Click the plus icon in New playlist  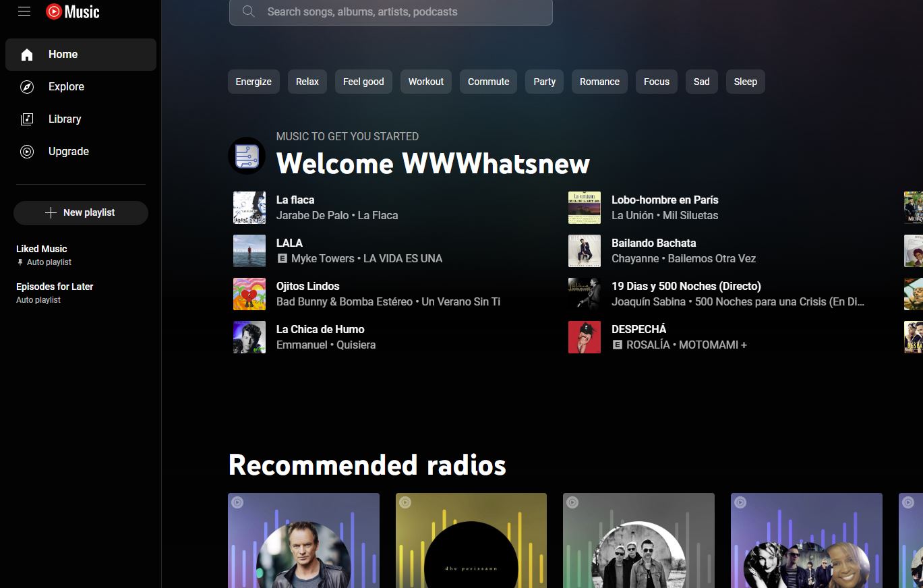(51, 213)
